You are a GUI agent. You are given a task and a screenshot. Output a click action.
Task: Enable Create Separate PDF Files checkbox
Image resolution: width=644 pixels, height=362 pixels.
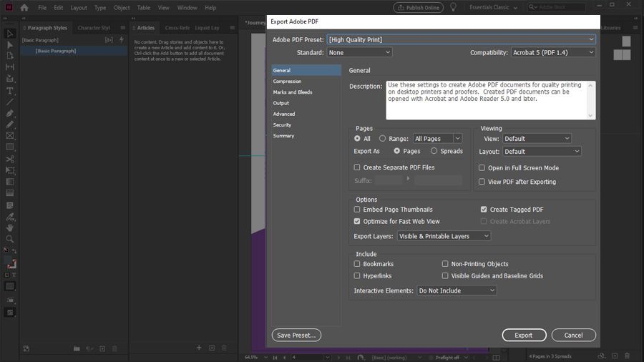357,167
